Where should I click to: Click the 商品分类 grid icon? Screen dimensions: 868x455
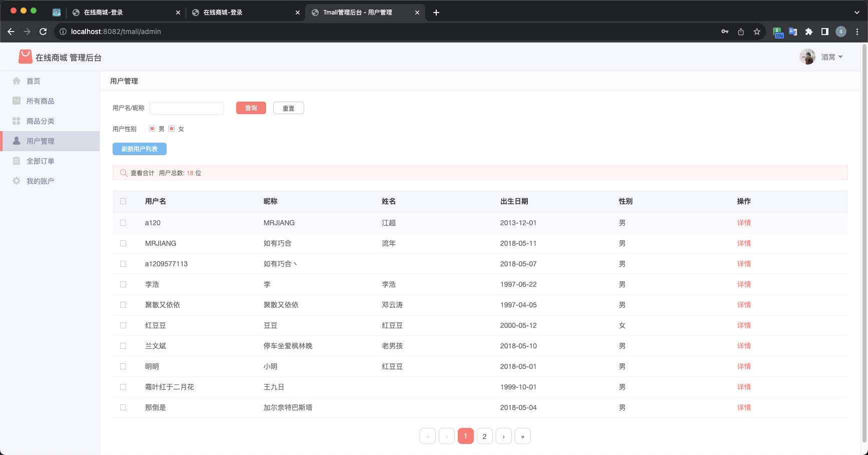(17, 121)
